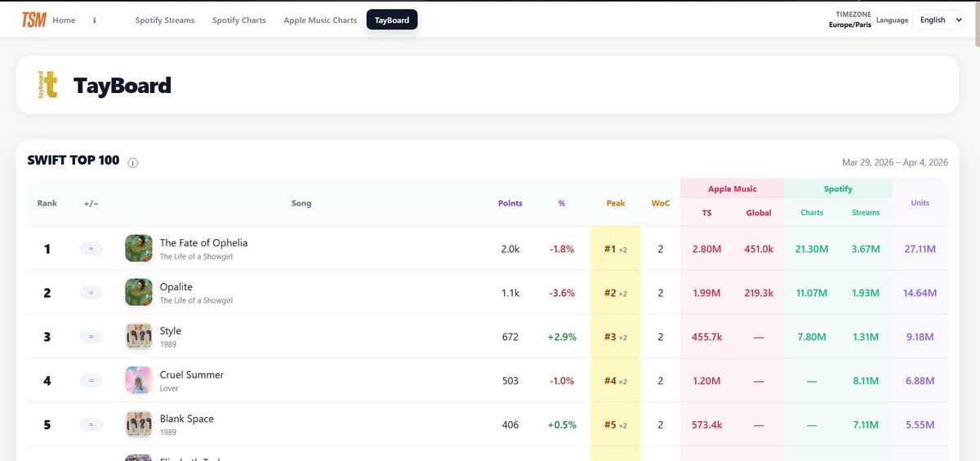
Task: Select the TayBoard tab
Action: [x=392, y=20]
